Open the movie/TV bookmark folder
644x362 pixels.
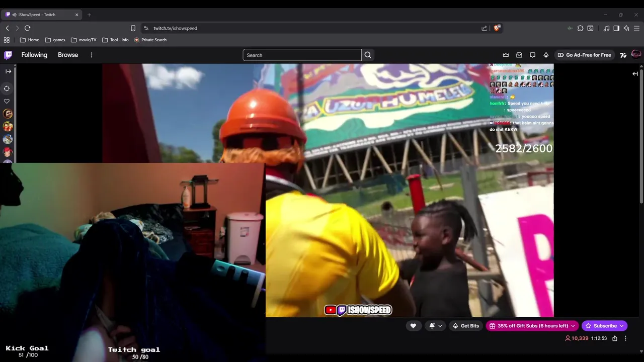[84, 40]
